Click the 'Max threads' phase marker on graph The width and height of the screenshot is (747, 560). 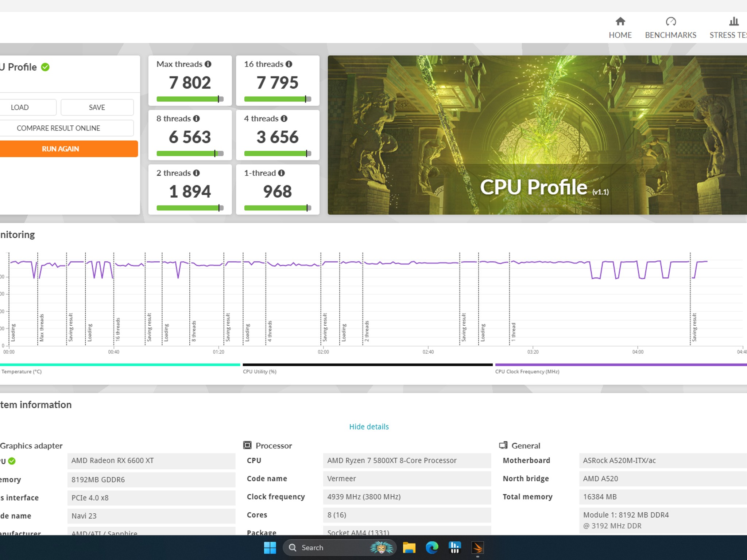click(x=42, y=327)
